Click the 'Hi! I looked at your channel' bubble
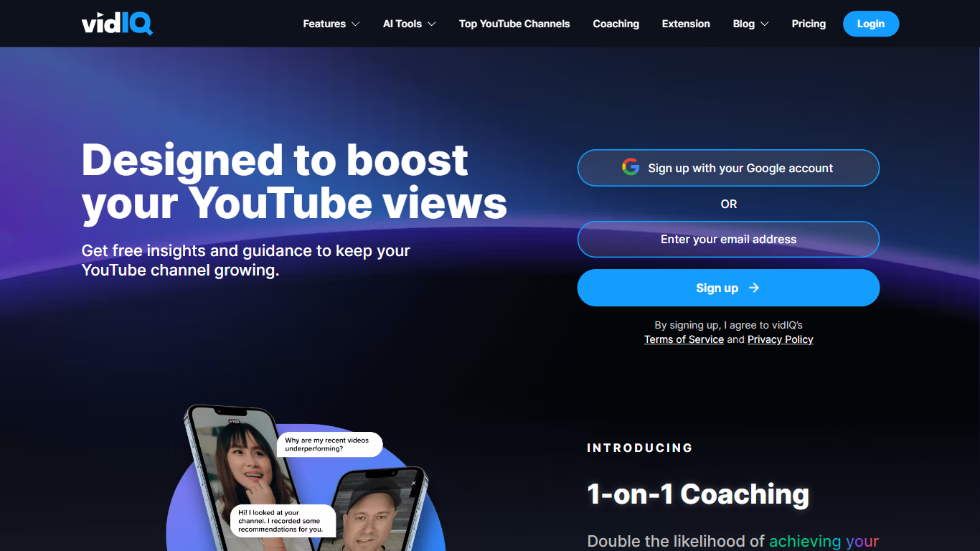 283,521
